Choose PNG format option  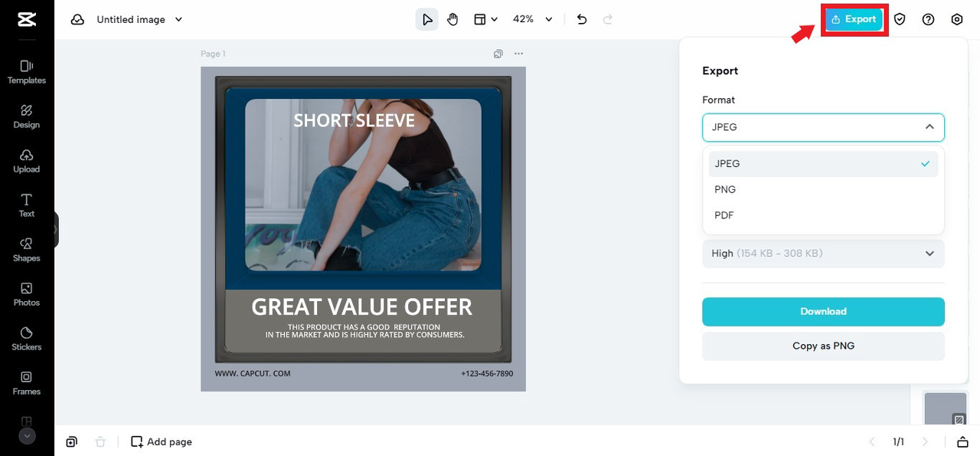click(823, 189)
